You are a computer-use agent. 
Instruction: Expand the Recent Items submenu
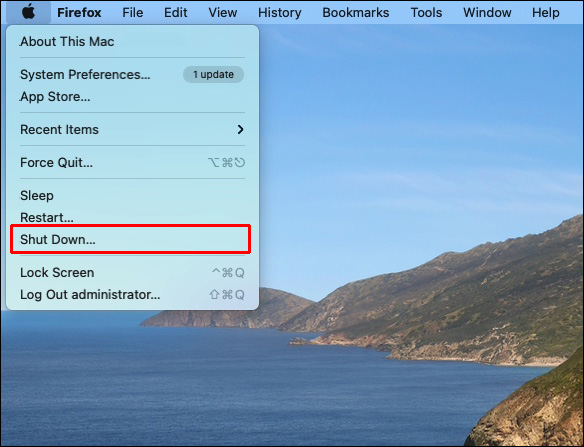pyautogui.click(x=132, y=129)
